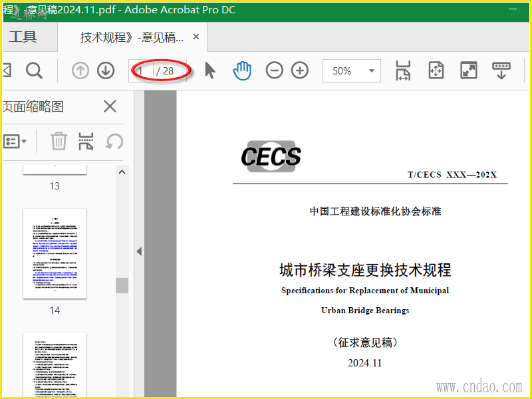Screen dimensions: 532x399
Task: Click Specifications for Replacement of Municipal line
Action: (365, 291)
